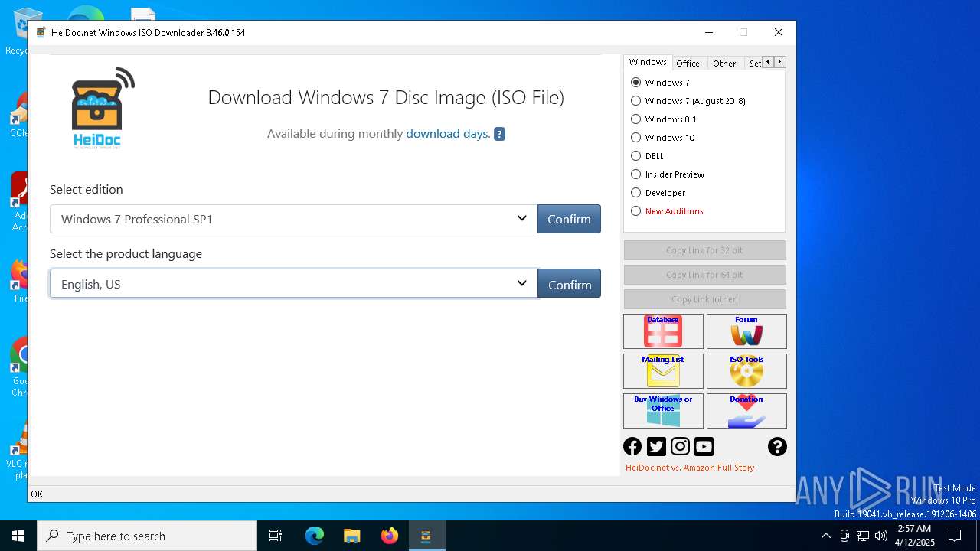Click the ISO Downloader taskbar icon
Image resolution: width=980 pixels, height=551 pixels.
coord(426,536)
